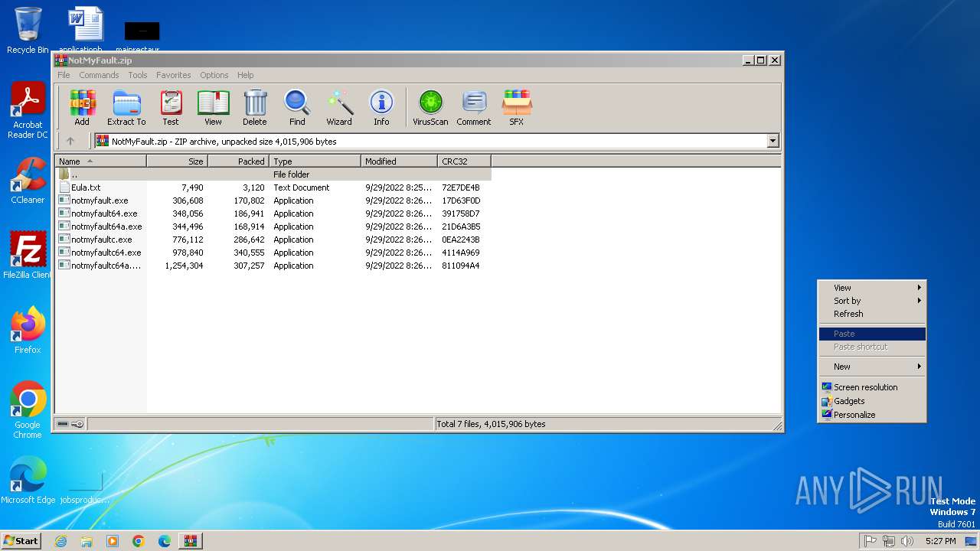The width and height of the screenshot is (980, 551).
Task: Open Acrobat Reader DC desktop shortcut
Action: point(28,111)
